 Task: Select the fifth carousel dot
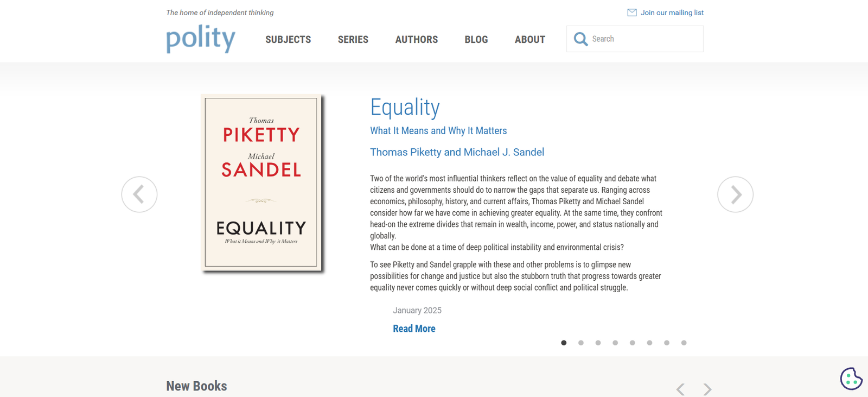tap(632, 343)
